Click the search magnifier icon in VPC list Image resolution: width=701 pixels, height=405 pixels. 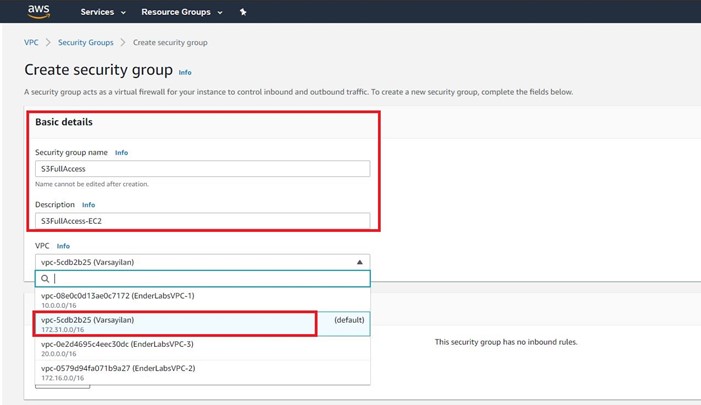click(x=45, y=278)
